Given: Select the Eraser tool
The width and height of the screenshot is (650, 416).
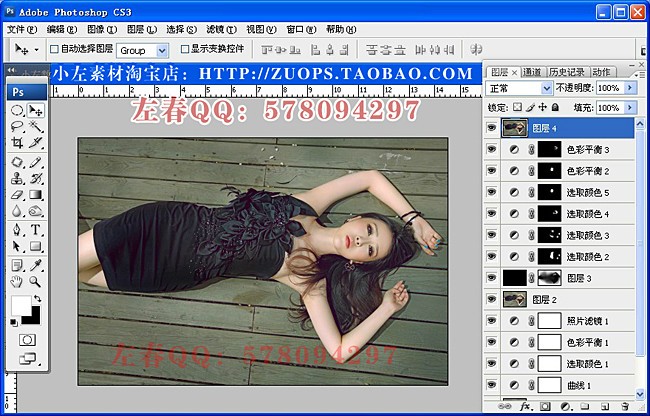Looking at the screenshot, I should click(17, 195).
